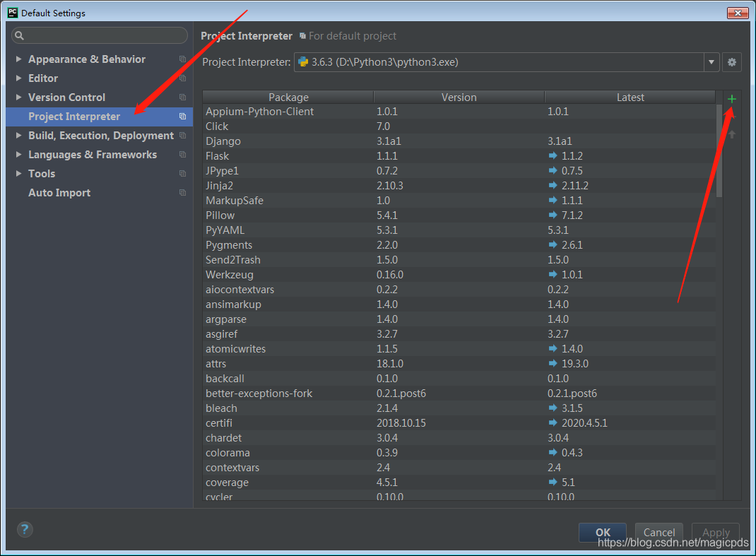Click the package list vertical scrollbar

pyautogui.click(x=719, y=151)
